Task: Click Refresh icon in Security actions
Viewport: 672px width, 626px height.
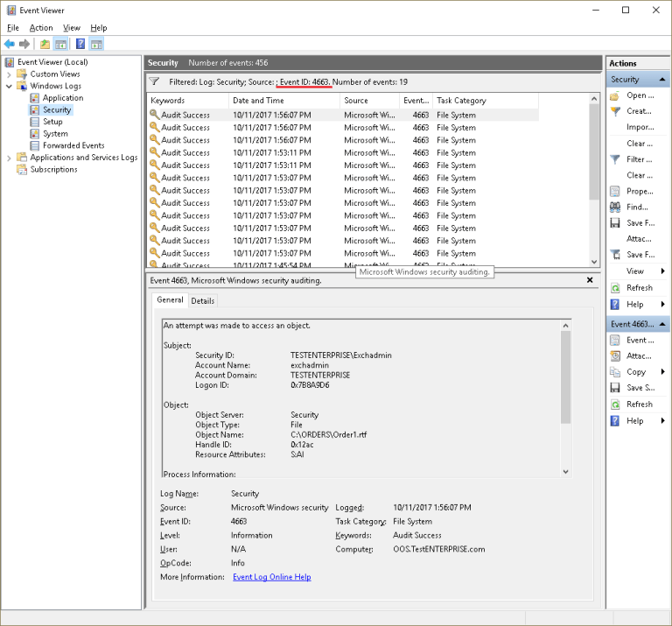Action: [x=615, y=288]
